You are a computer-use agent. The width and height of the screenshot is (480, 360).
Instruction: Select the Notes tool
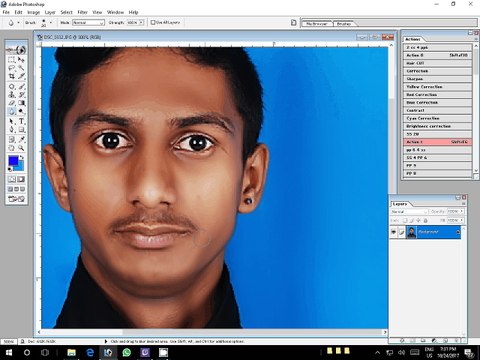tap(12, 140)
